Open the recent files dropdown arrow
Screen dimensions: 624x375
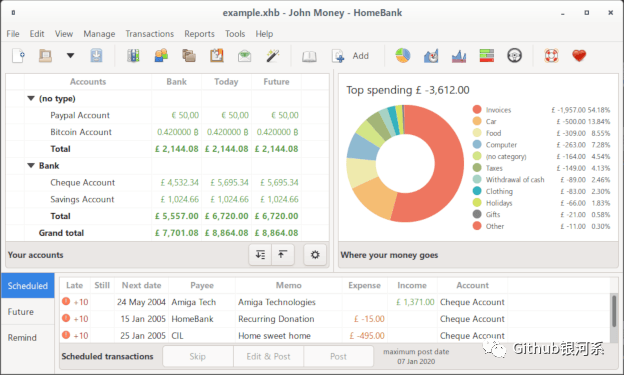point(70,56)
